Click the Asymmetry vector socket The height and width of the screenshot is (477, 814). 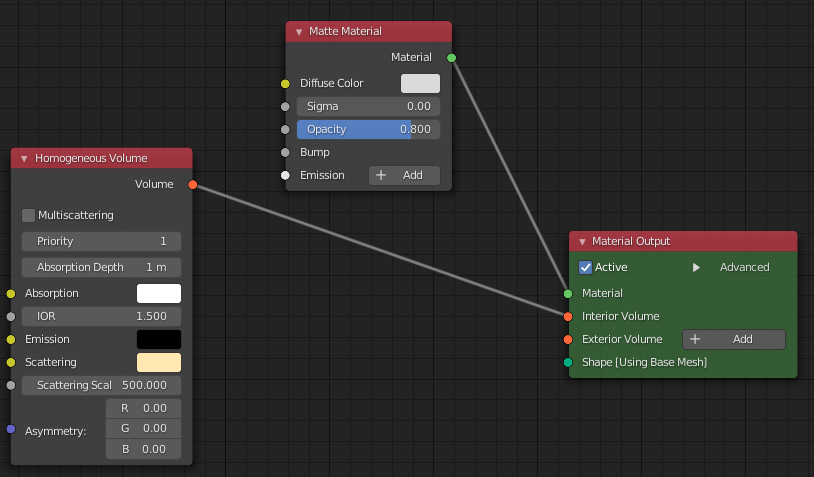pos(11,429)
